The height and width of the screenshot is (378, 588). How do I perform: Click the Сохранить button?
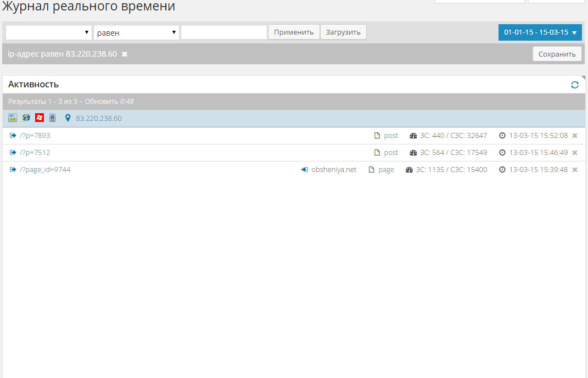(x=557, y=54)
